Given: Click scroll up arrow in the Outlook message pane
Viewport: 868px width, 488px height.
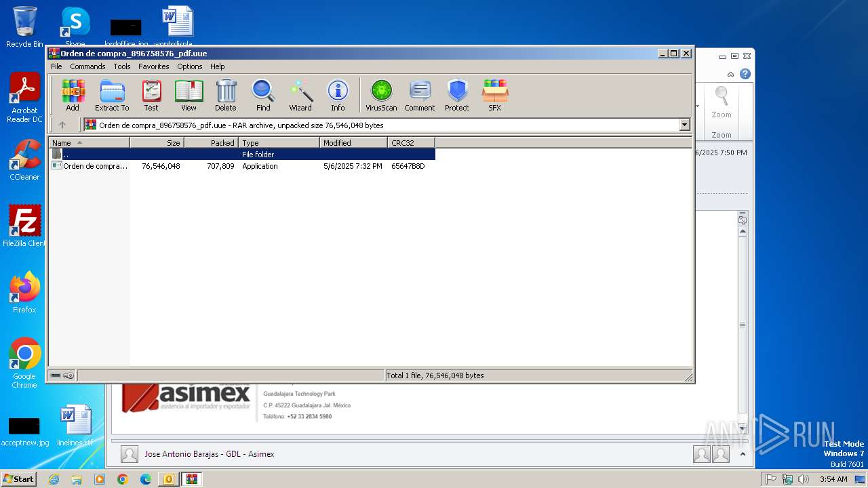Looking at the screenshot, I should (743, 232).
